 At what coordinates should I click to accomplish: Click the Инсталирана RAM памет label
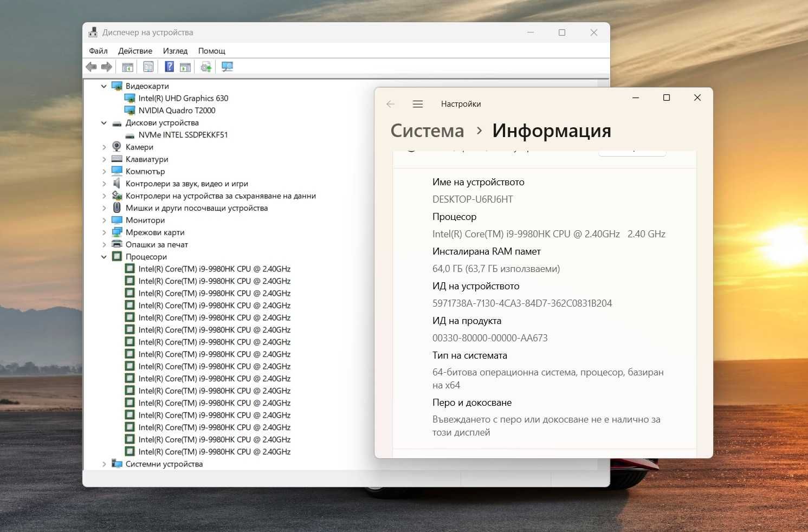click(487, 251)
